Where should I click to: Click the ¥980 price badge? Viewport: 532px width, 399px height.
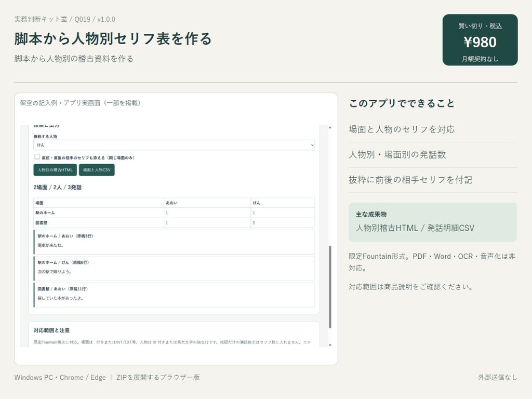[480, 40]
